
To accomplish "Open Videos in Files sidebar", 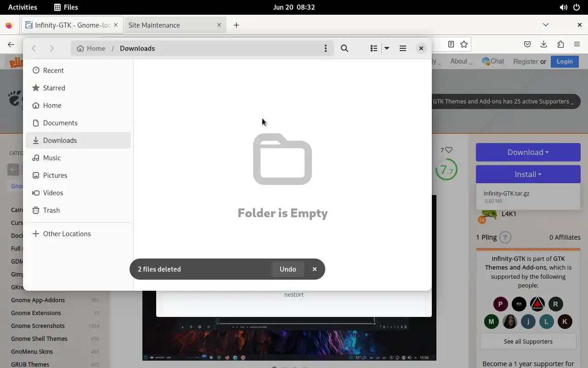I will (x=78, y=193).
